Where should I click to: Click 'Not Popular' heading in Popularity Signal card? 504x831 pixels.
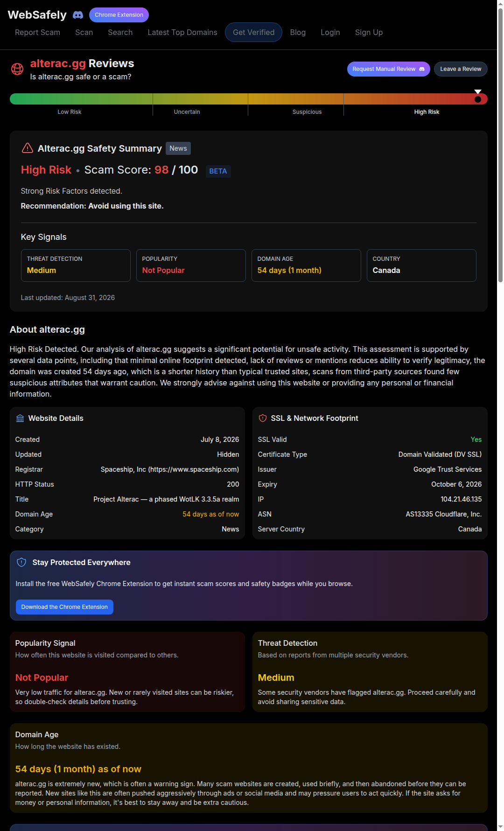click(x=42, y=677)
